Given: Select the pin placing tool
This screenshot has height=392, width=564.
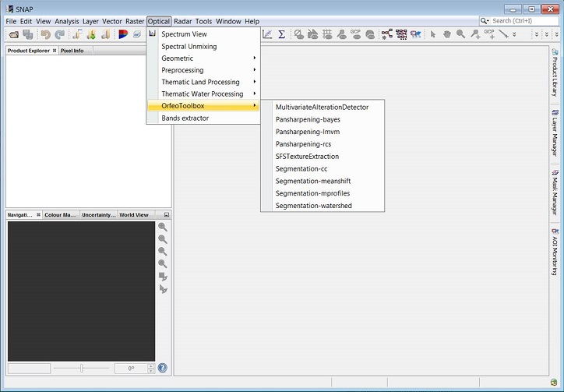Looking at the screenshot, I should tap(475, 34).
